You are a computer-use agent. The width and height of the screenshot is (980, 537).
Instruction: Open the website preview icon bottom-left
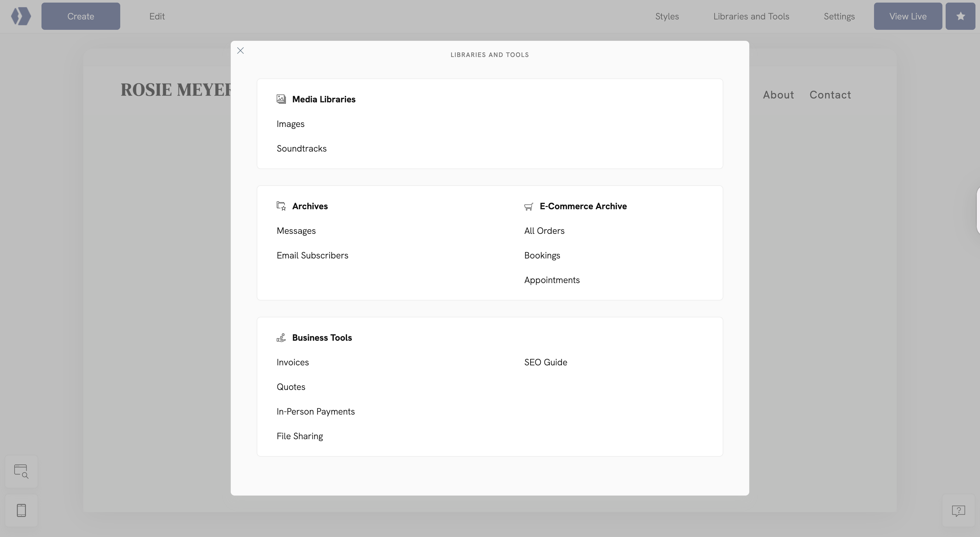pos(21,471)
